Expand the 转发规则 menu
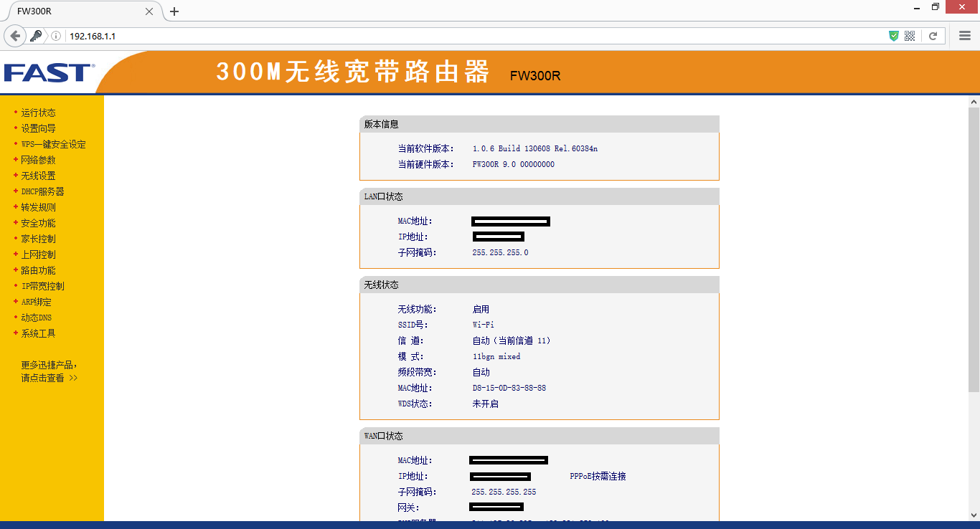 pyautogui.click(x=38, y=207)
